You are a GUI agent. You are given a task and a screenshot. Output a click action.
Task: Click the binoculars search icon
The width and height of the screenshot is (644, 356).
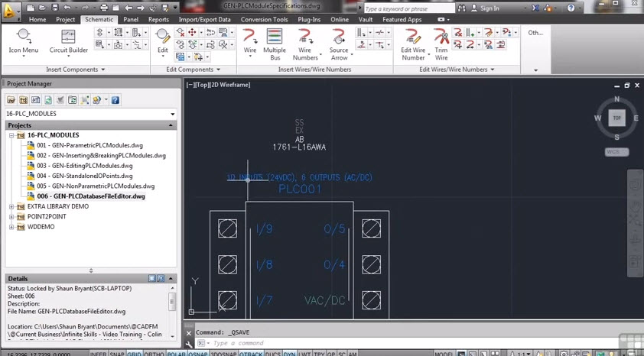pyautogui.click(x=462, y=8)
